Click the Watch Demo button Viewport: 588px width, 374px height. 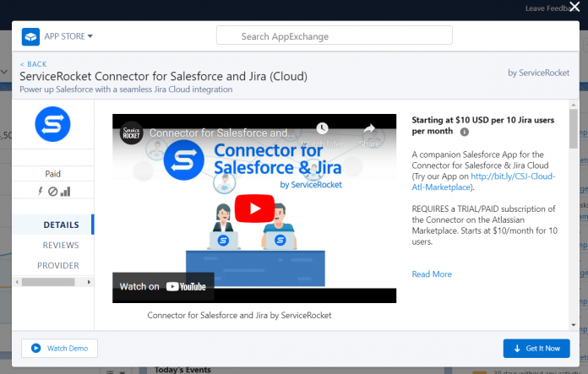(x=60, y=348)
